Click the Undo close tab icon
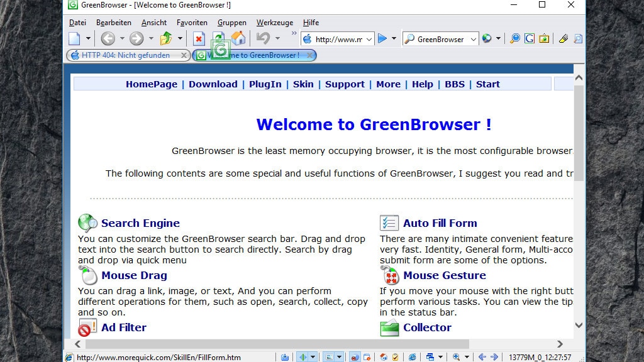Viewport: 644px width, 362px height. click(263, 39)
